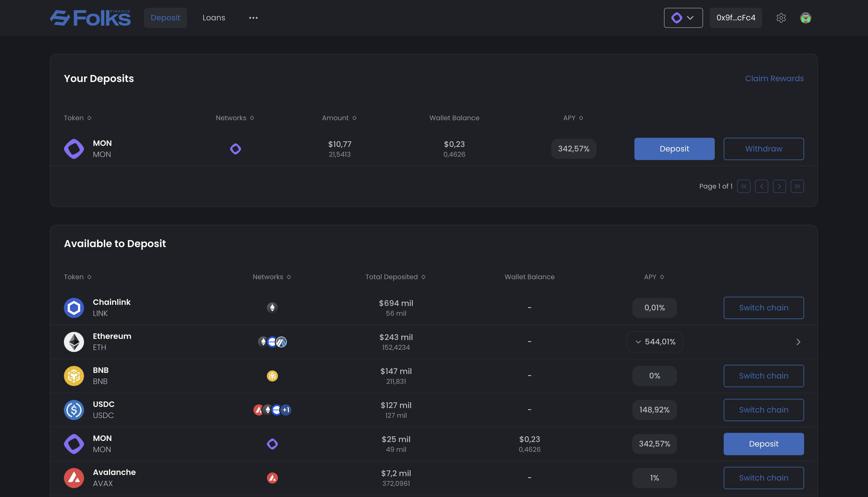Click the BNB network icon in BNB row
This screenshot has height=497, width=868.
272,376
